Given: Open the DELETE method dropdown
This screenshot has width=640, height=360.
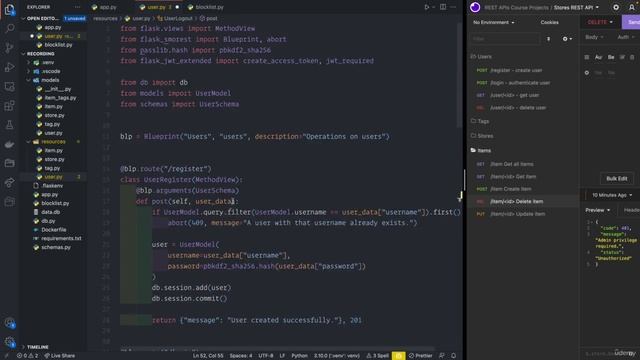Looking at the screenshot, I should coord(600,22).
